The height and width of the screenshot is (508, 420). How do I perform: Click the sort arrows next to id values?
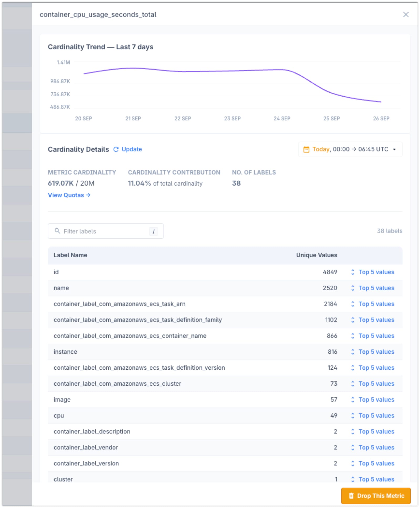(x=353, y=272)
